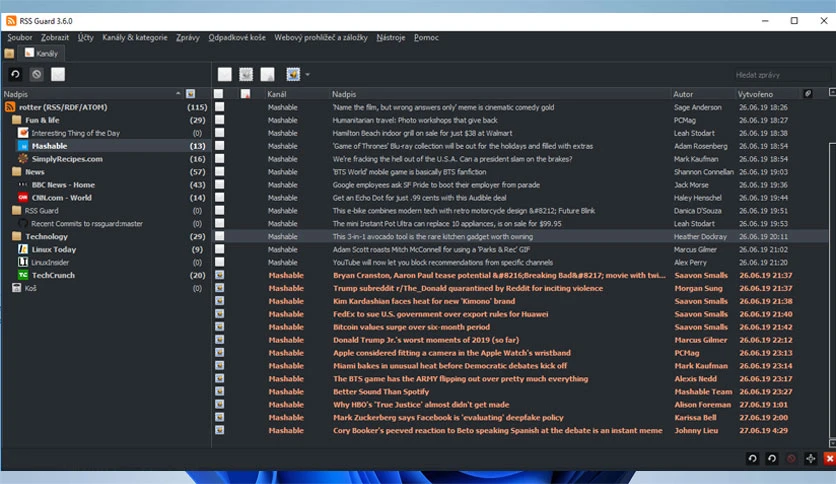Open the Účty menu
Screen dimensions: 836x484
pos(85,37)
